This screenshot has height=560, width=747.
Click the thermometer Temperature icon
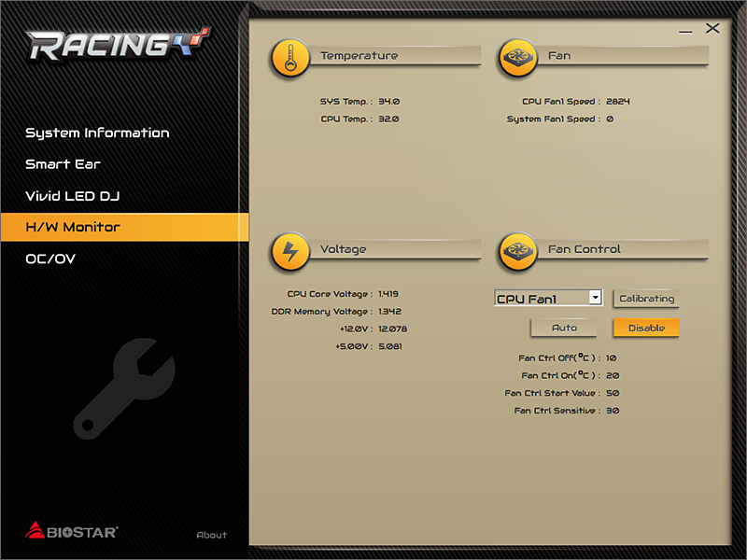point(290,58)
